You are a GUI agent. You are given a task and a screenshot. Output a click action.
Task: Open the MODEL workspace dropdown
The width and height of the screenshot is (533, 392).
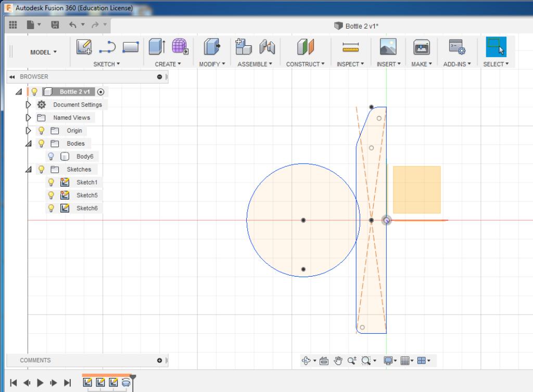pyautogui.click(x=44, y=52)
